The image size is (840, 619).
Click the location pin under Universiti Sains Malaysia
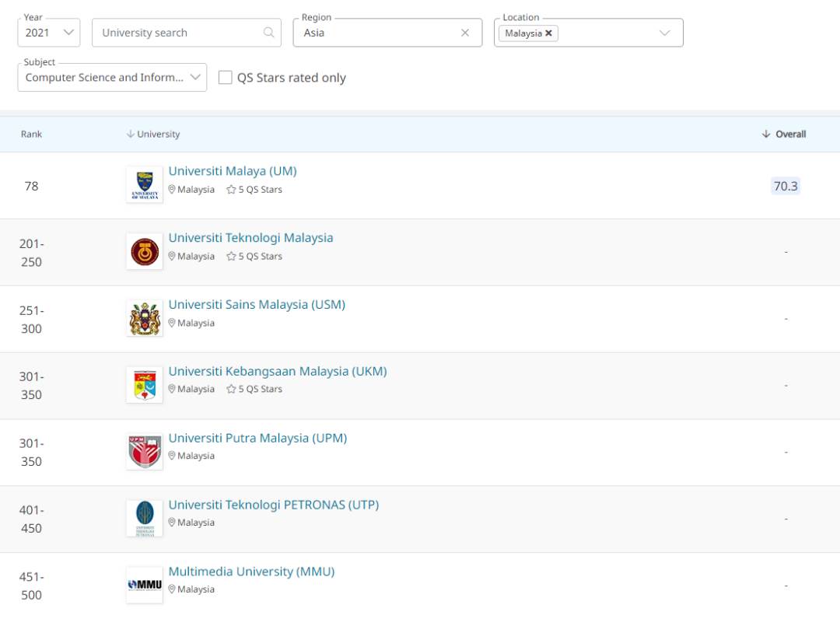click(172, 323)
